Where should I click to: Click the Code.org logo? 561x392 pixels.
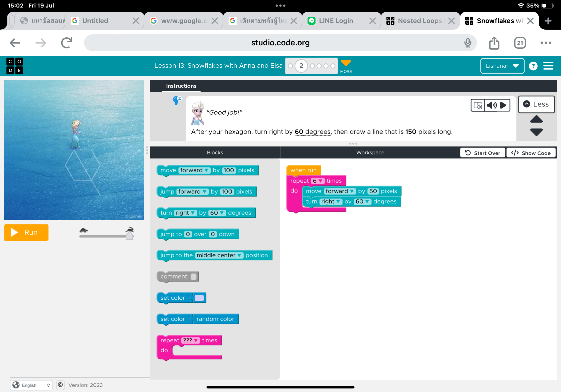(15, 66)
